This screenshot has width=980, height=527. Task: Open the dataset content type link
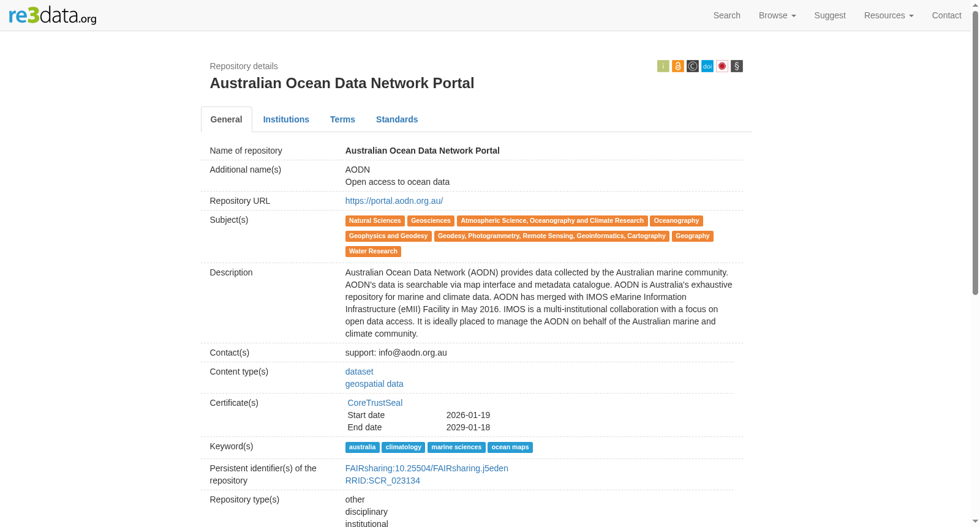[359, 372]
